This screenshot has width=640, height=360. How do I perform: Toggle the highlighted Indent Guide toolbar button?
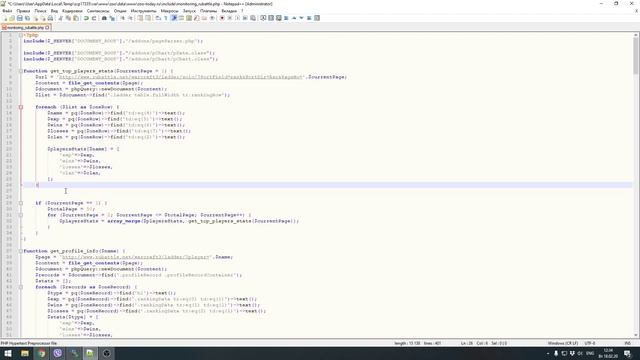[x=174, y=18]
